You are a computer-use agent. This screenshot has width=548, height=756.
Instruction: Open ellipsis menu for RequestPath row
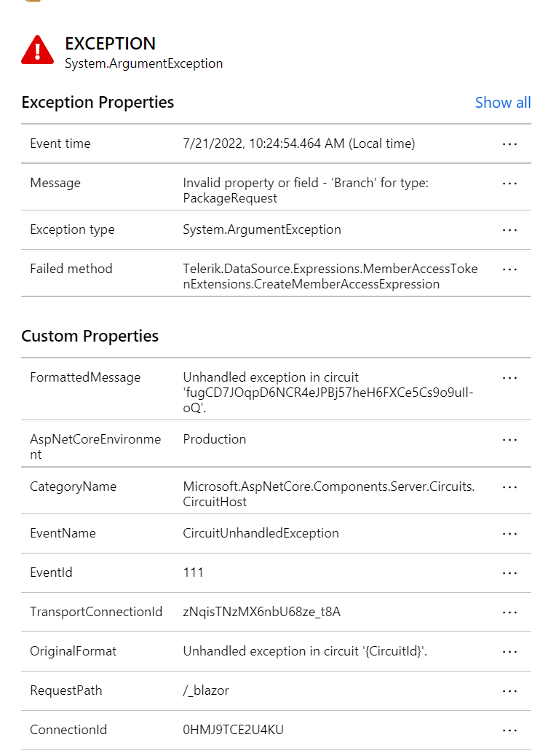tap(509, 691)
